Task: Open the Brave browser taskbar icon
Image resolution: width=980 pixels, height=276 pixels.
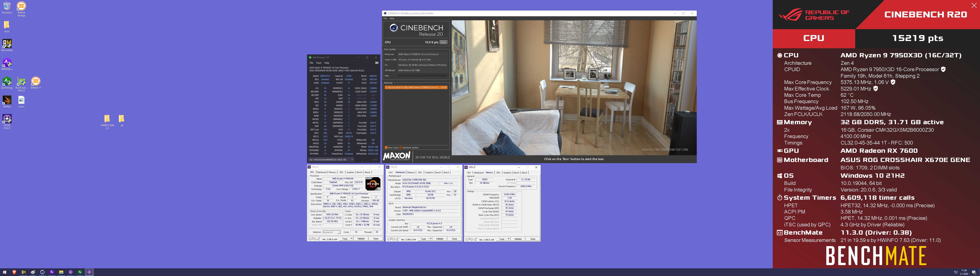Action: click(15, 272)
